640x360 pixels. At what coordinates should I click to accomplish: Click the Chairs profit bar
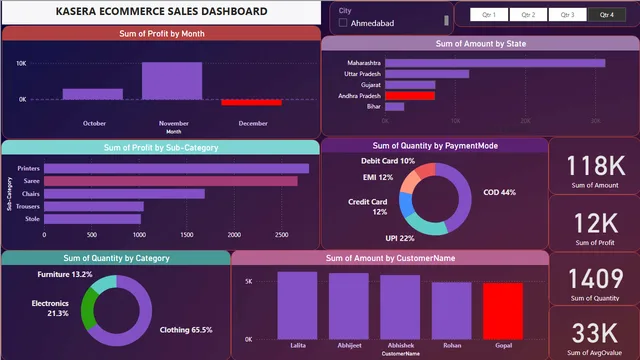click(124, 194)
